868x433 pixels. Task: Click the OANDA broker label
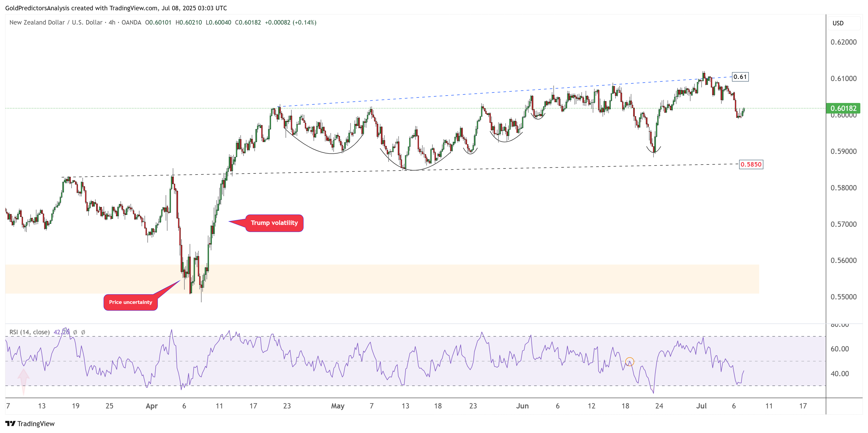[131, 22]
